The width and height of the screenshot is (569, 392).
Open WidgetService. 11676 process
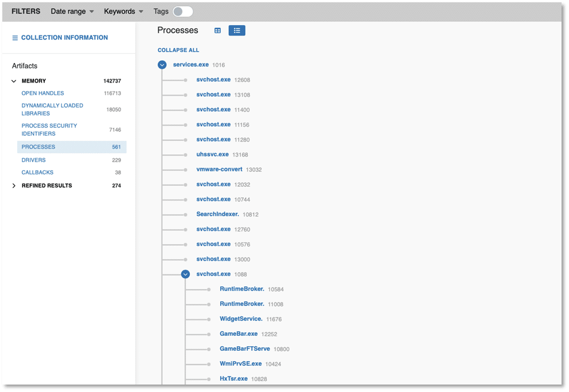tap(241, 319)
